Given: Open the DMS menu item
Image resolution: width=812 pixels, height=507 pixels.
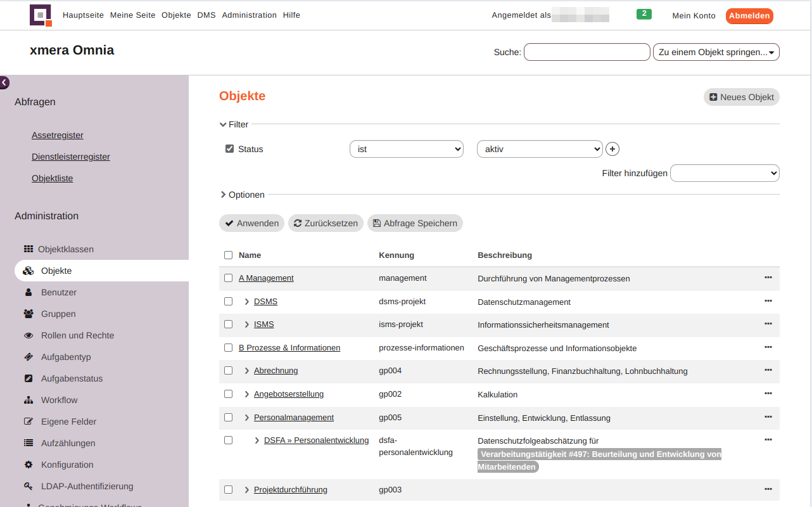Looking at the screenshot, I should click(x=206, y=15).
